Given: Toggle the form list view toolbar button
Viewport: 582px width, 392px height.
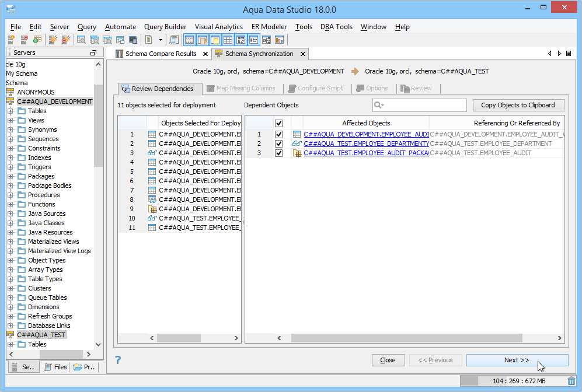Looking at the screenshot, I should click(254, 40).
